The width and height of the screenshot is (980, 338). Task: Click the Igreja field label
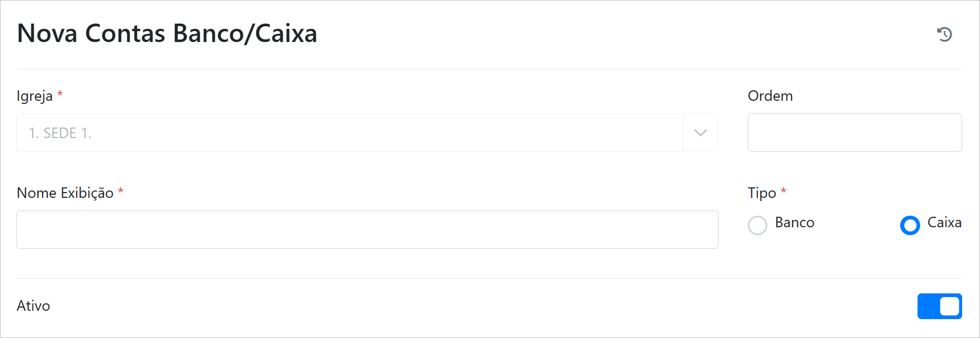[35, 96]
